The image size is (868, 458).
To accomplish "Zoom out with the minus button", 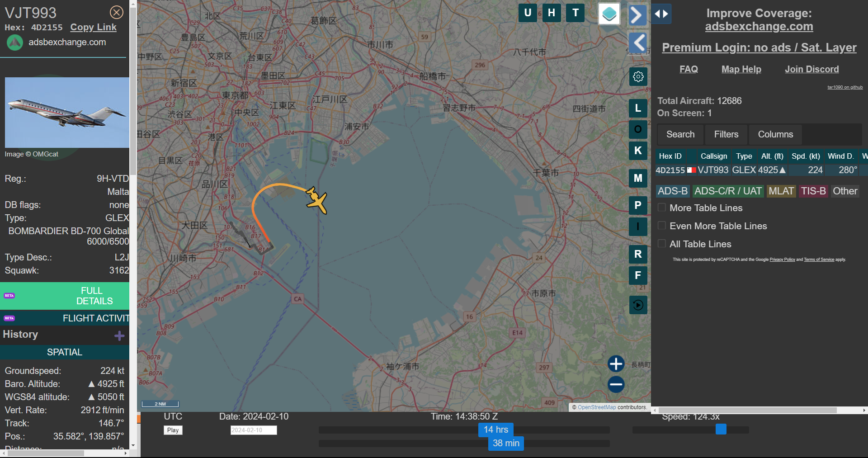I will (x=616, y=385).
